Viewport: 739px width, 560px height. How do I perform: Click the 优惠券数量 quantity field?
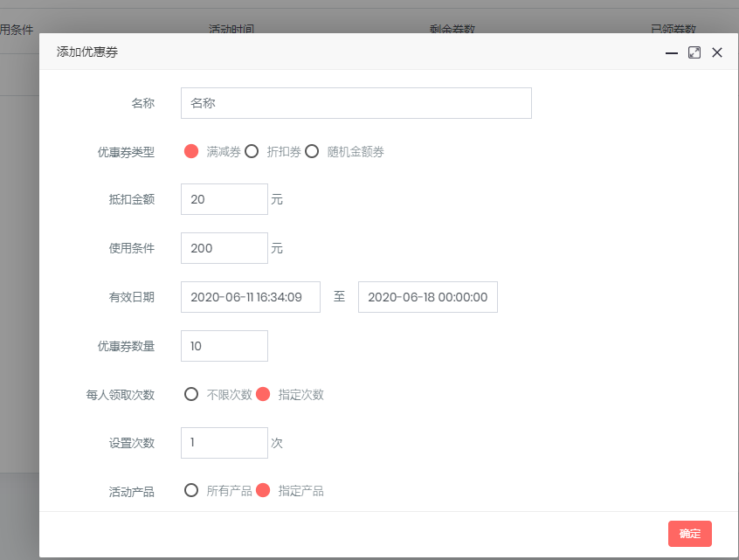click(x=224, y=346)
